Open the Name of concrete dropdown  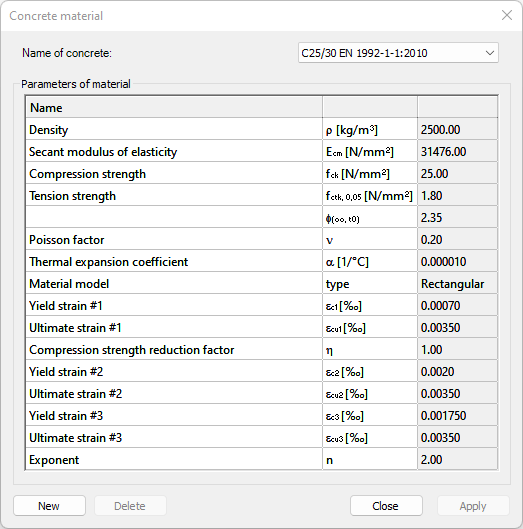point(398,53)
